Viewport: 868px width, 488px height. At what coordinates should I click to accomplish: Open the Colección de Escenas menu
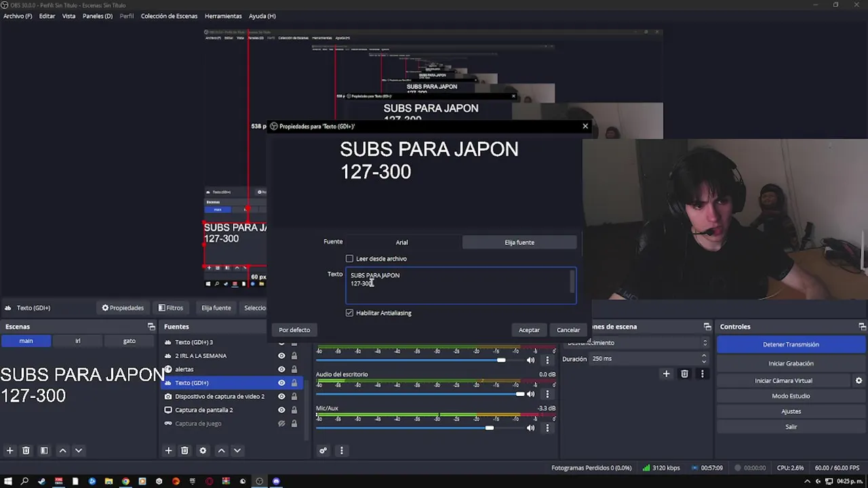click(169, 16)
